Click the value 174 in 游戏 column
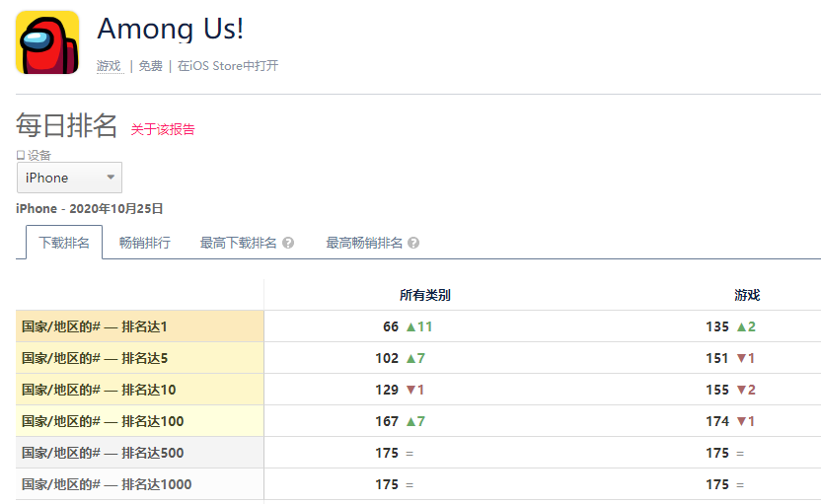This screenshot has height=504, width=821. tap(717, 421)
